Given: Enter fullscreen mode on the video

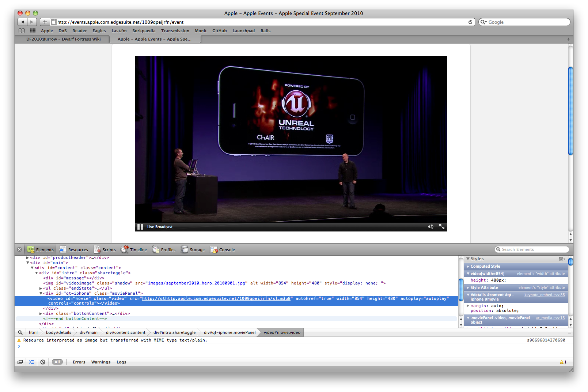Looking at the screenshot, I should (x=442, y=227).
